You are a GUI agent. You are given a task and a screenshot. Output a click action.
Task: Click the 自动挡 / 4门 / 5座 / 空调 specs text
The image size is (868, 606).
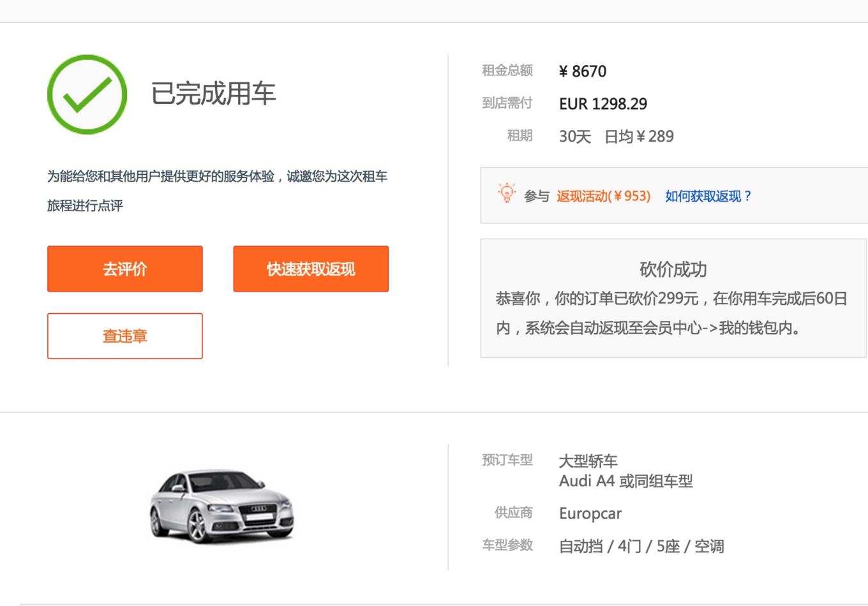pos(641,547)
